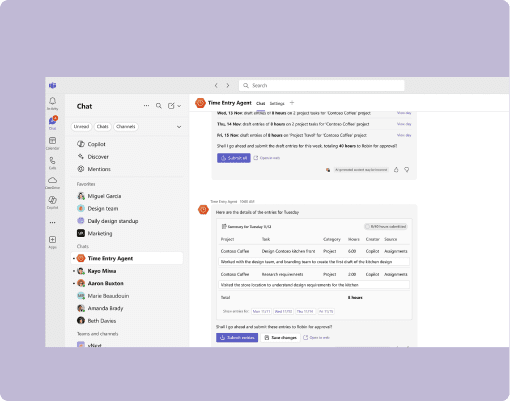Filter list by Channels pill
510x401 pixels.
[126, 127]
